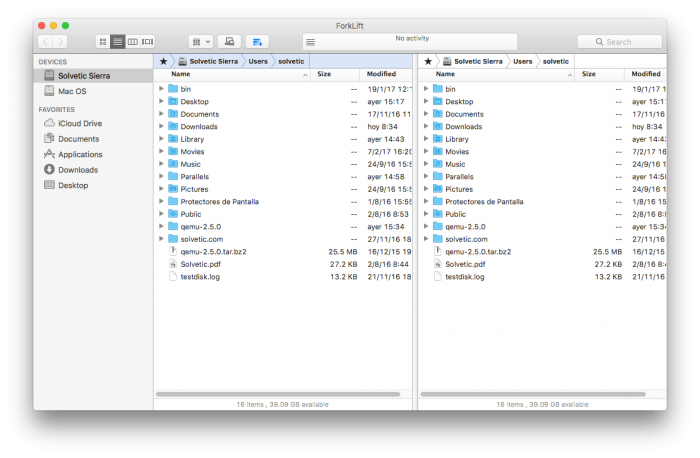Click solvetic.com folder name in left pane

(202, 239)
